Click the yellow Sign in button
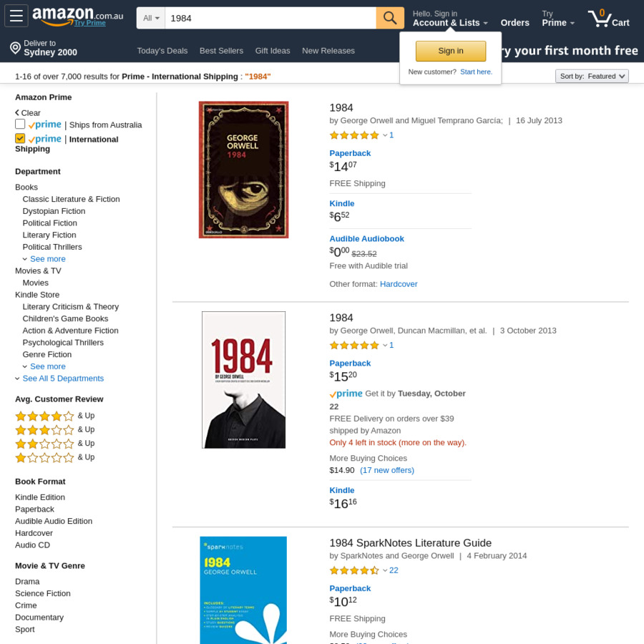Screen dimensions: 644x644 [451, 51]
